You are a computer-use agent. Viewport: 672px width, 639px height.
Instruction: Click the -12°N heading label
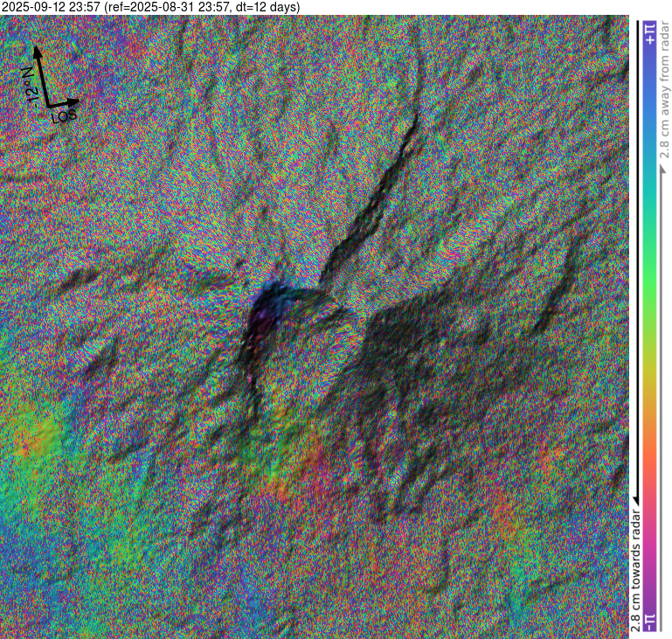[x=26, y=85]
